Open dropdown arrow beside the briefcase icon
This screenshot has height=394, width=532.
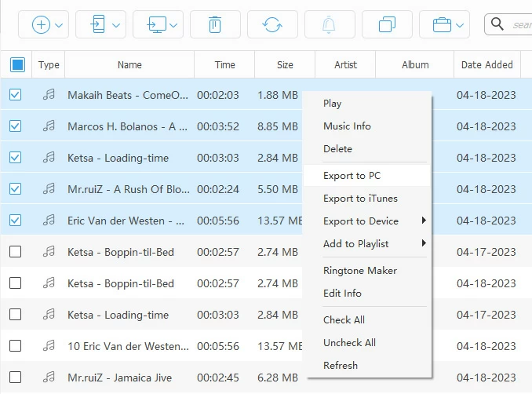pos(461,25)
